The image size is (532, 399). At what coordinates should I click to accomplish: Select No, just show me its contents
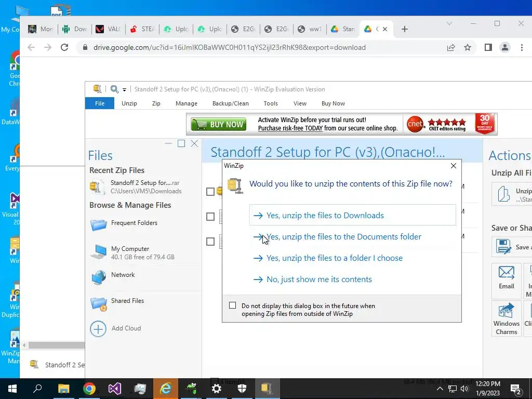click(x=353, y=279)
